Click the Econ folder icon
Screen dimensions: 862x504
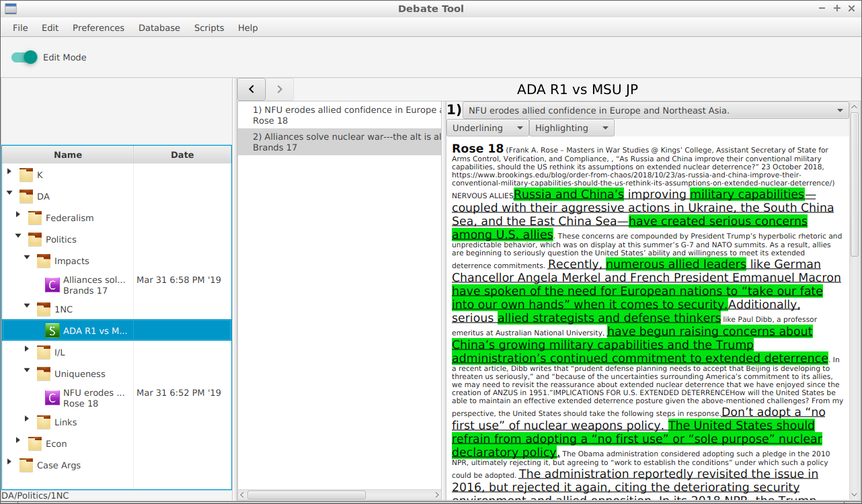[x=35, y=444]
